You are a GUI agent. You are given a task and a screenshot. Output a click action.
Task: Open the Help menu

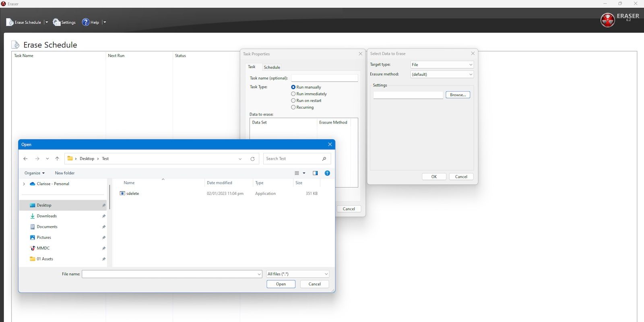(x=91, y=23)
